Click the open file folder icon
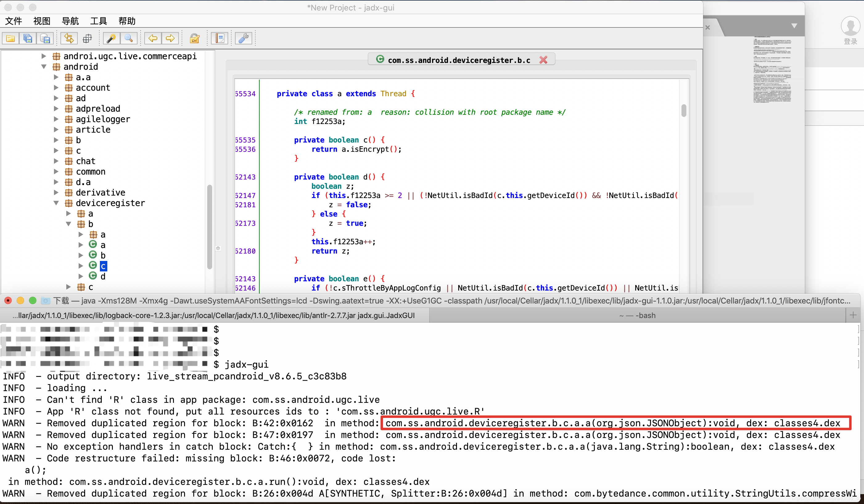 coord(10,38)
